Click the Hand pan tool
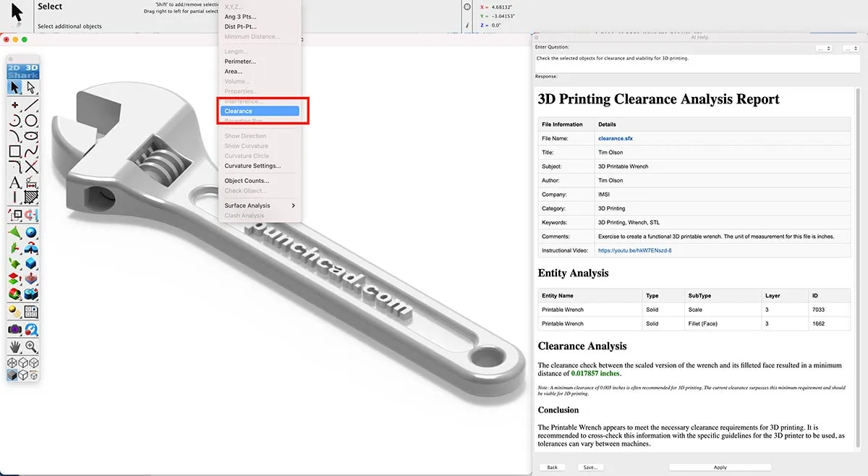 pyautogui.click(x=14, y=347)
